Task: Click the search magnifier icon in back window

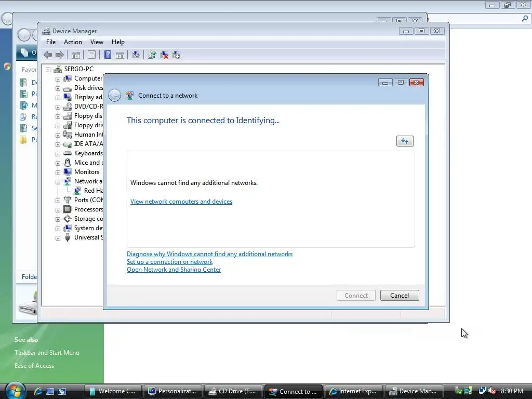Action: (525, 19)
